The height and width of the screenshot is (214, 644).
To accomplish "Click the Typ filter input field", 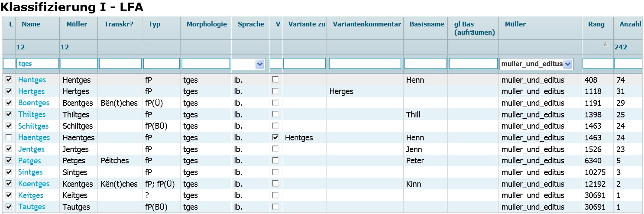I will click(161, 64).
